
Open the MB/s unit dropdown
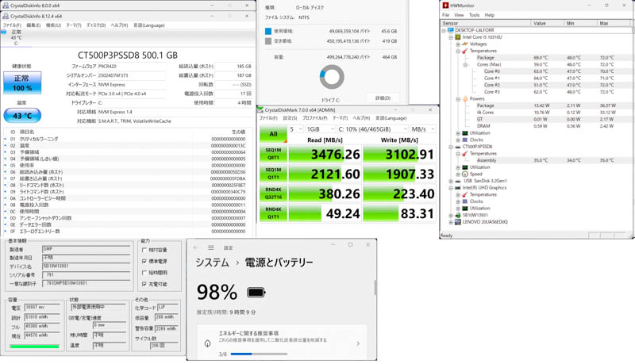423,129
